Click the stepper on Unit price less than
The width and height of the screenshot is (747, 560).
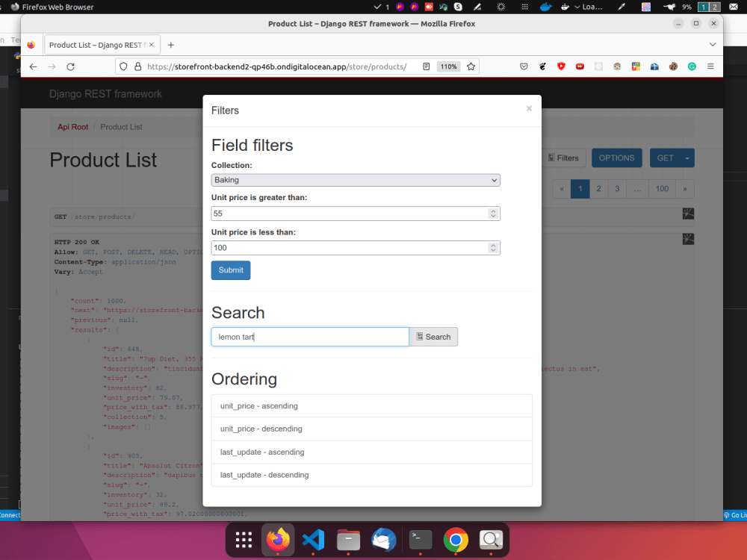493,248
